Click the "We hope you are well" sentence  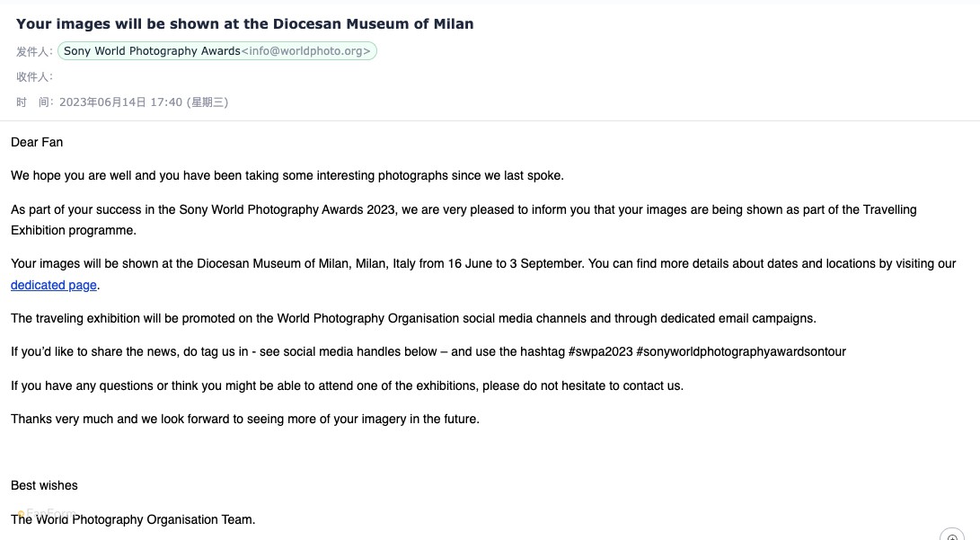click(287, 175)
